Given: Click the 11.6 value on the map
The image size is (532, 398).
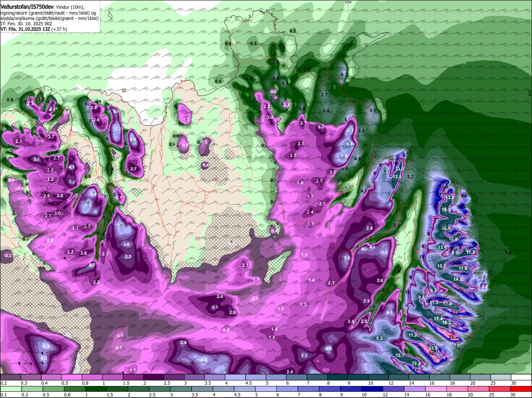Looking at the screenshot, I should point(463,268).
